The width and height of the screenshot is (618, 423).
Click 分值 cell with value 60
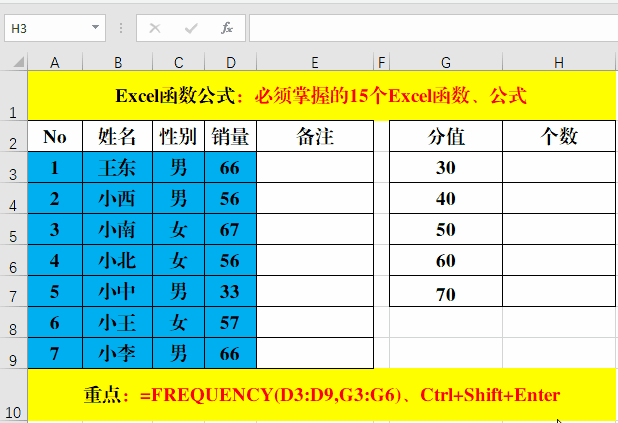pos(446,260)
